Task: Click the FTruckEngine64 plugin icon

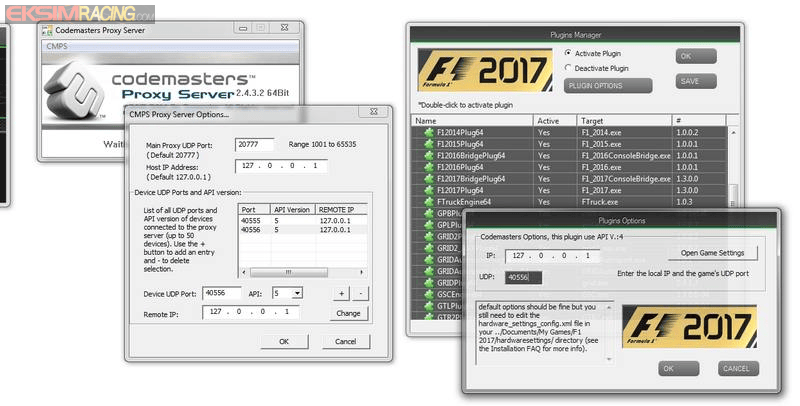Action: [429, 202]
